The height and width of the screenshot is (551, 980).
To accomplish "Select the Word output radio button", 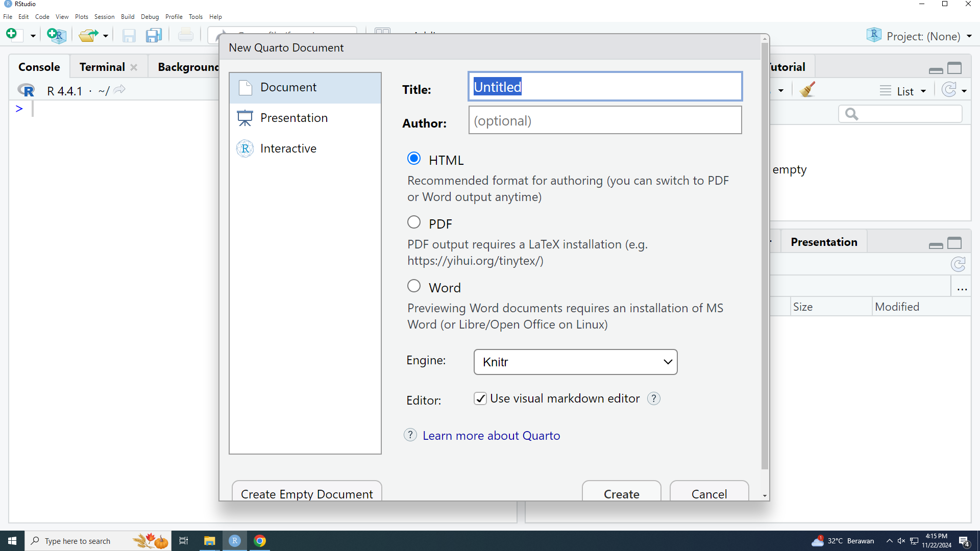I will 414,286.
